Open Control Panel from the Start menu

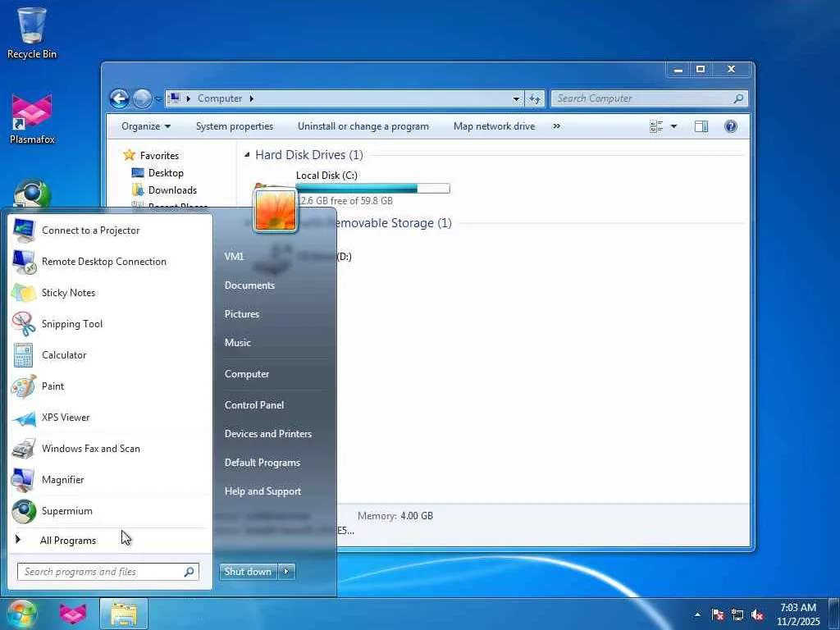(x=254, y=405)
